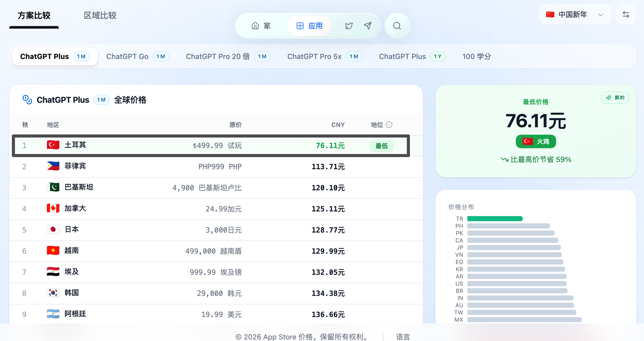The image size is (644, 341).
Task: Open the Twitter bird icon link
Action: 349,26
